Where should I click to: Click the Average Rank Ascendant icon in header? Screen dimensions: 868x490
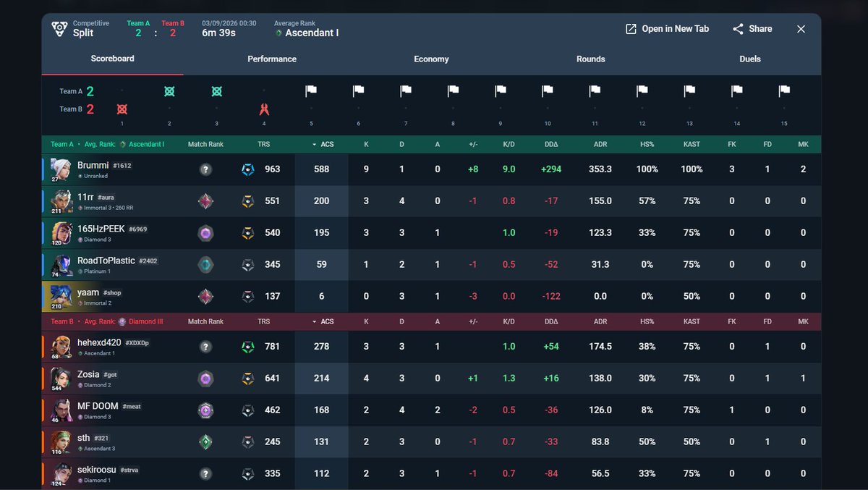pos(278,33)
